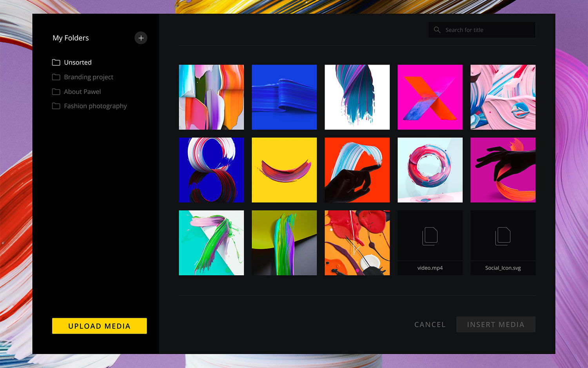Click the hand on magenta background thumbnail
Viewport: 588px width, 368px height.
coord(503,170)
